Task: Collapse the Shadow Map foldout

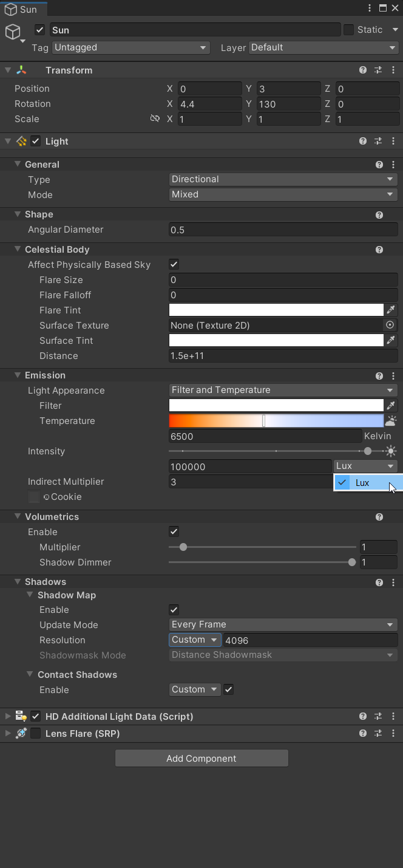Action: coord(30,595)
